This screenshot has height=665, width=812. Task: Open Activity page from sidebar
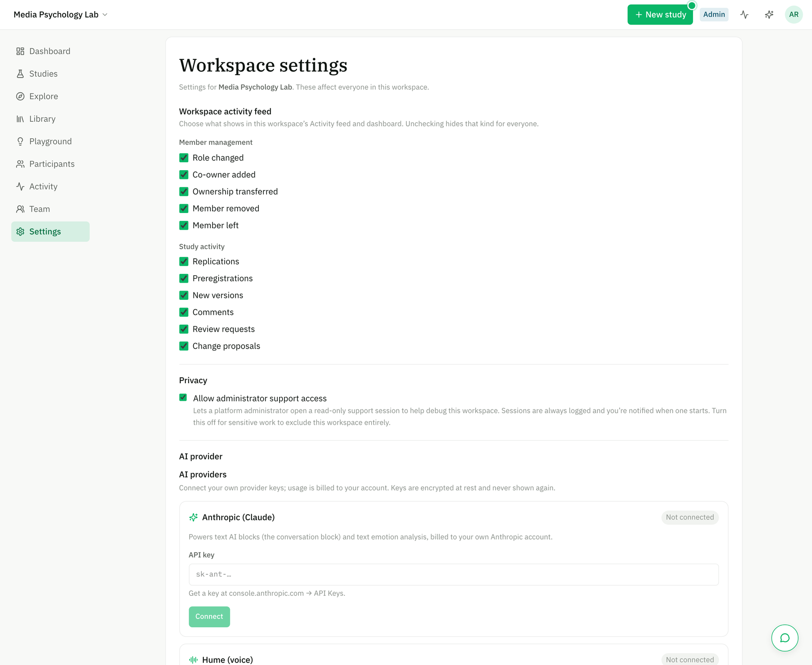[50, 187]
